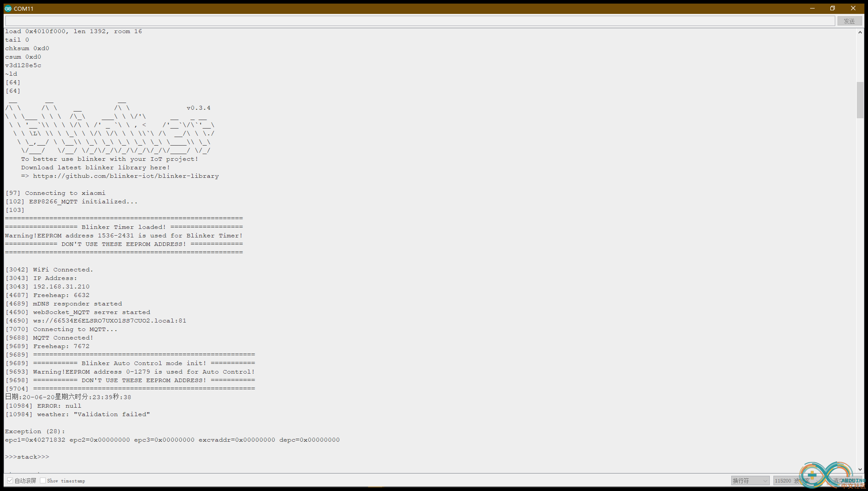This screenshot has width=868, height=491.
Task: Focus the serial message input field
Action: 420,21
